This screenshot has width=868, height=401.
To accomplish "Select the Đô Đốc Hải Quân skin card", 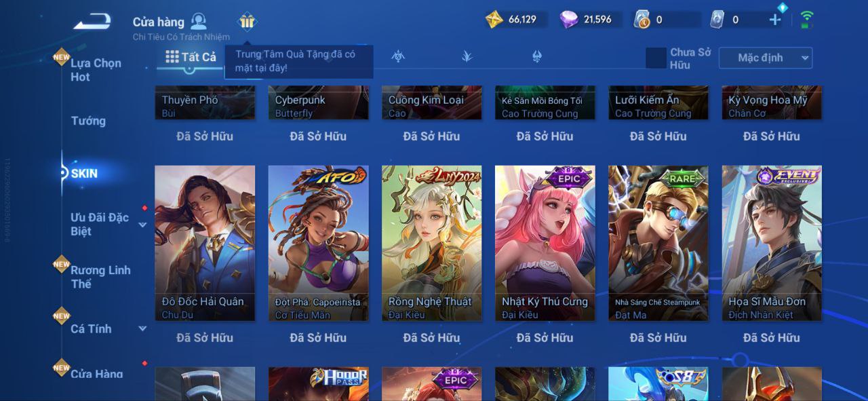I will coord(205,243).
